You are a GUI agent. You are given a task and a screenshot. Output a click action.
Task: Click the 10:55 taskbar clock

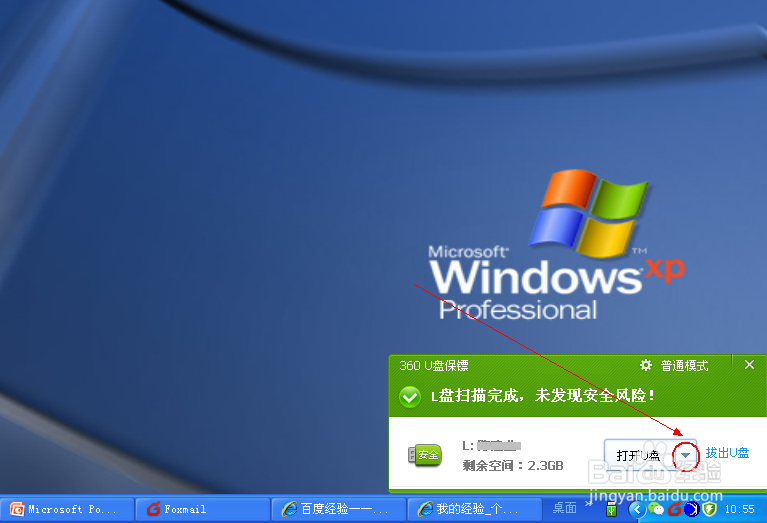coord(740,509)
